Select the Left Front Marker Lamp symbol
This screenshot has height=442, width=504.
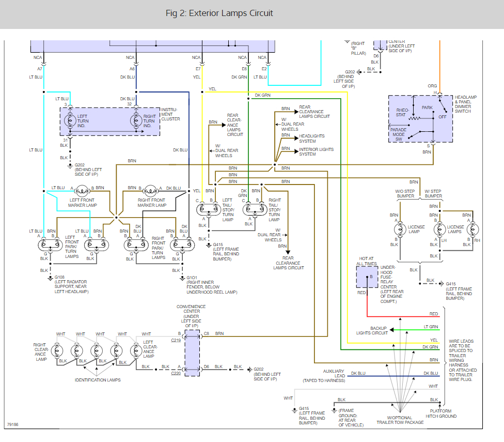click(x=81, y=190)
